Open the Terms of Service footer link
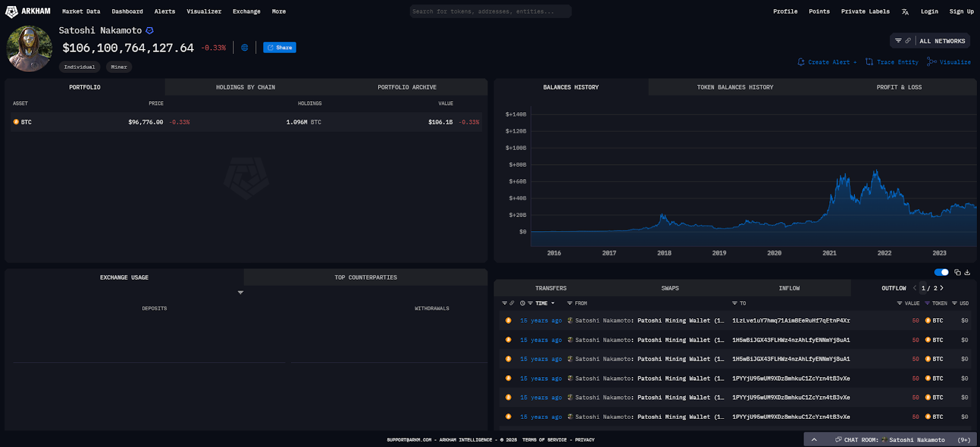 click(544, 440)
